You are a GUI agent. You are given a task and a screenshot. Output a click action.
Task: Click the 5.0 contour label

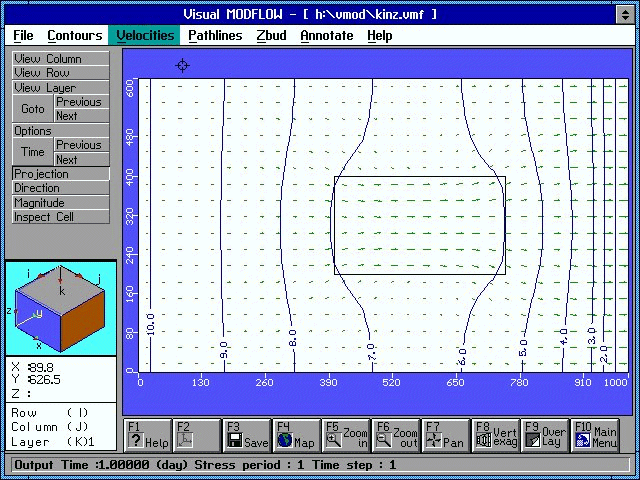coord(524,348)
